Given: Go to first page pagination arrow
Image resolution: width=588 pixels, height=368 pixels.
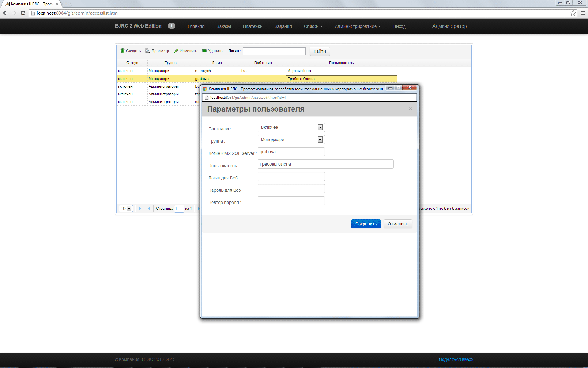Looking at the screenshot, I should (x=140, y=209).
